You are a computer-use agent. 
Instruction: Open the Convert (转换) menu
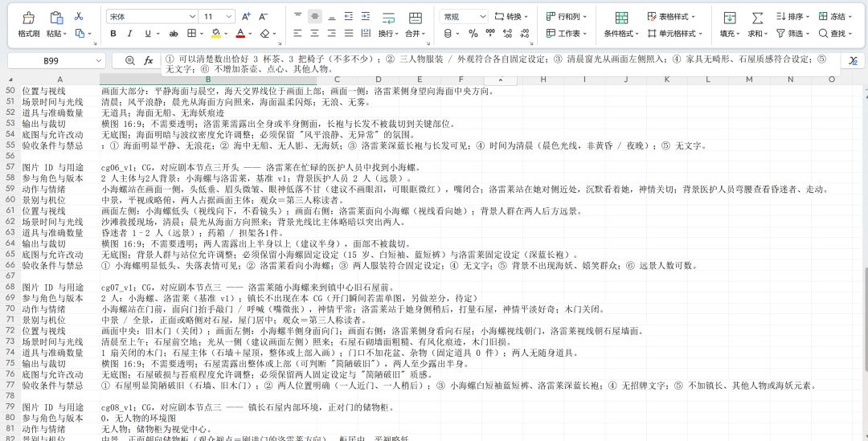[x=511, y=17]
